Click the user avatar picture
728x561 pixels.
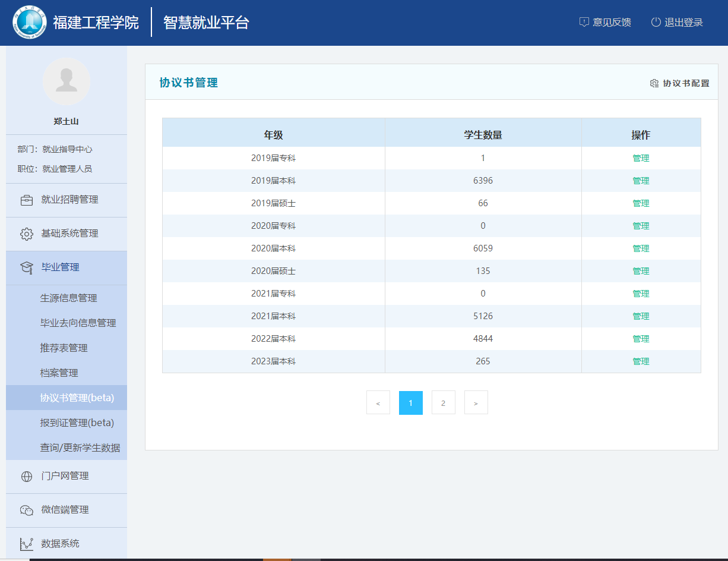click(x=67, y=82)
